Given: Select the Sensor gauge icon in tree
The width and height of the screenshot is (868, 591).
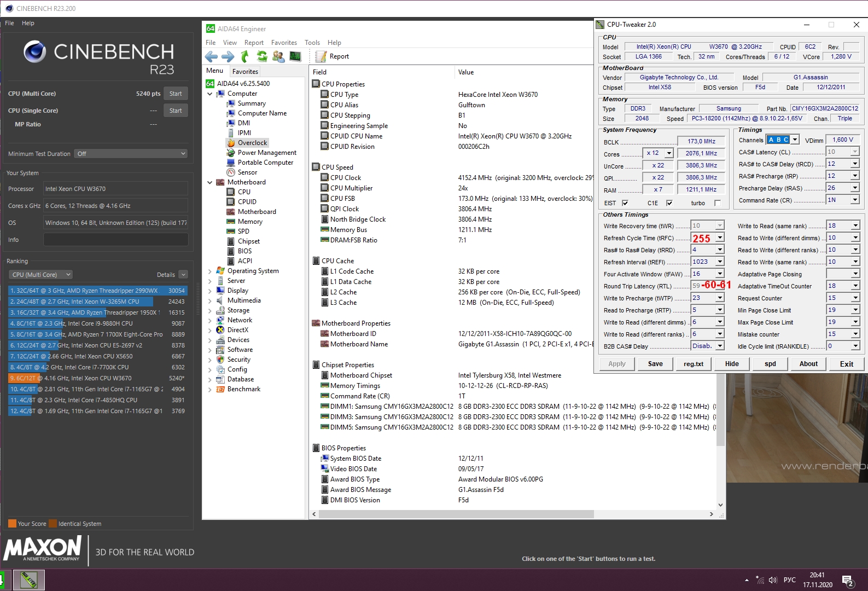Looking at the screenshot, I should coord(231,172).
